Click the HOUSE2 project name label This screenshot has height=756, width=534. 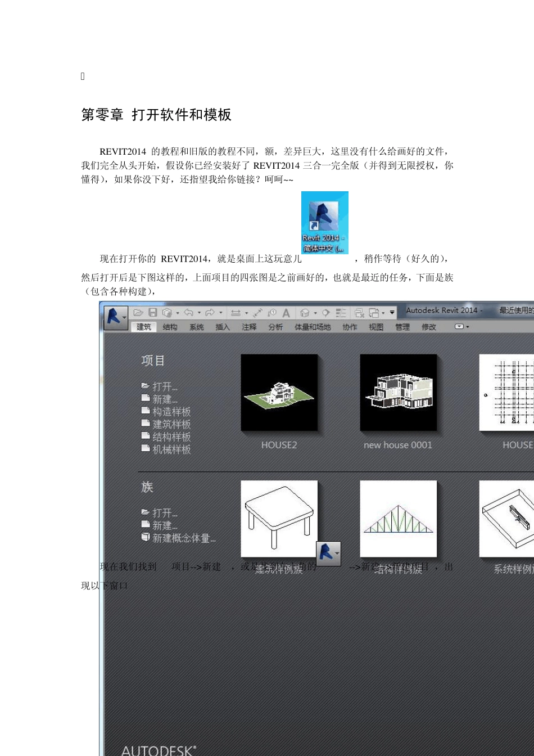click(x=279, y=445)
